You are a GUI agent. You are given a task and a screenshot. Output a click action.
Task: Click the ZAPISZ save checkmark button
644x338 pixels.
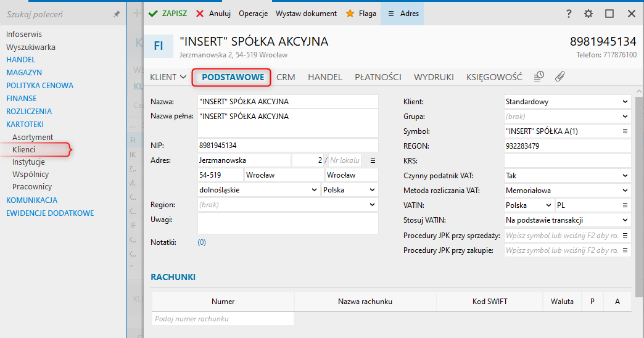(x=168, y=13)
